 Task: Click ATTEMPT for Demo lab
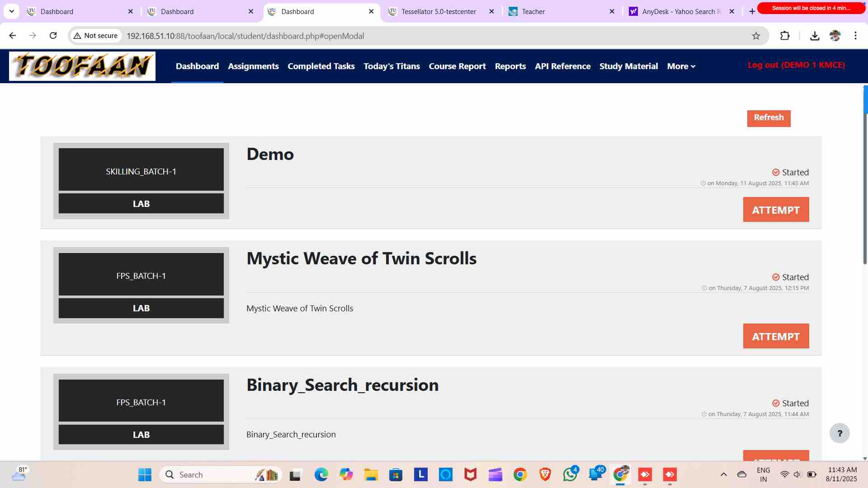point(776,210)
